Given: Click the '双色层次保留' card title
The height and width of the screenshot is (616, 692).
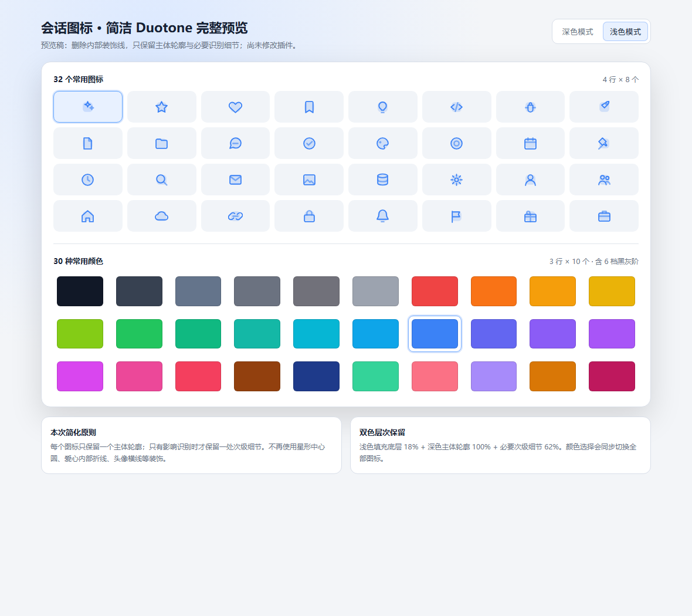Looking at the screenshot, I should tap(382, 432).
